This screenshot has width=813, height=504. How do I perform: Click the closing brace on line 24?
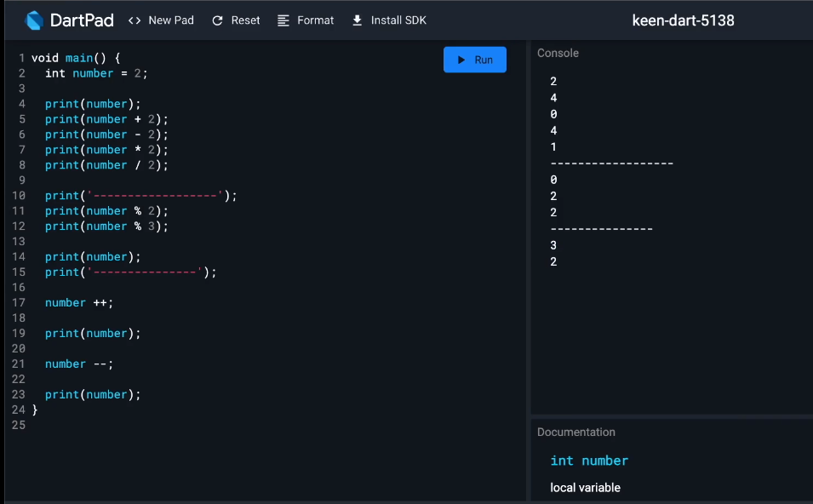pyautogui.click(x=35, y=410)
